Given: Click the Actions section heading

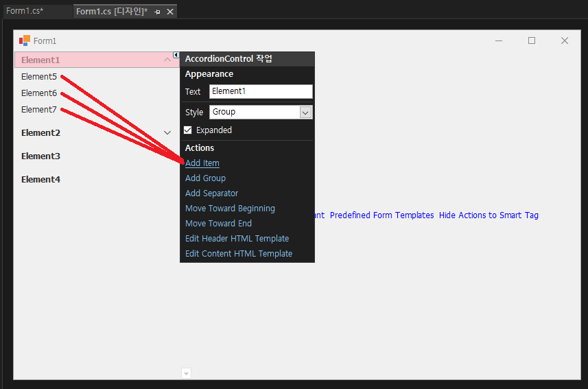Looking at the screenshot, I should click(200, 148).
